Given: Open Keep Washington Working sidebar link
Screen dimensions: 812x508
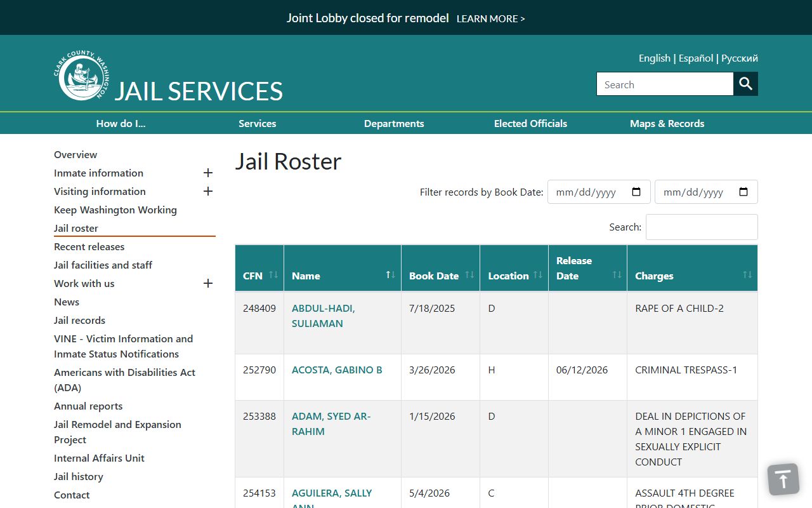Looking at the screenshot, I should click(115, 210).
